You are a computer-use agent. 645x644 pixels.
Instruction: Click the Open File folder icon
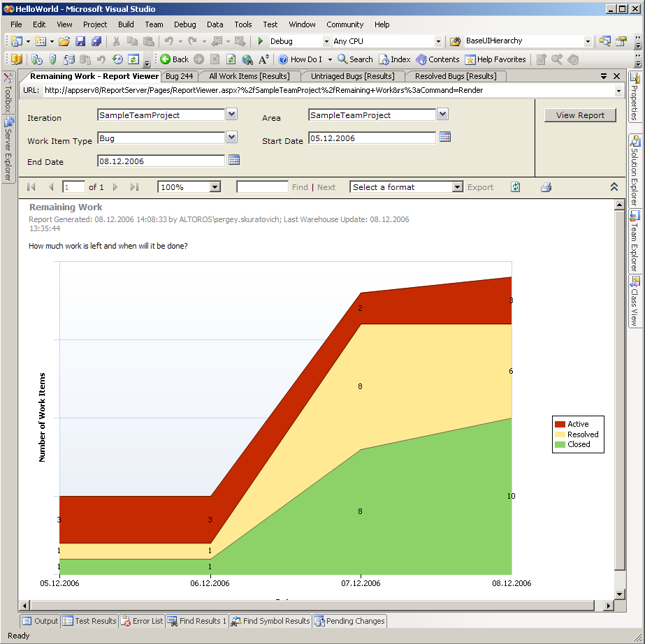[64, 41]
